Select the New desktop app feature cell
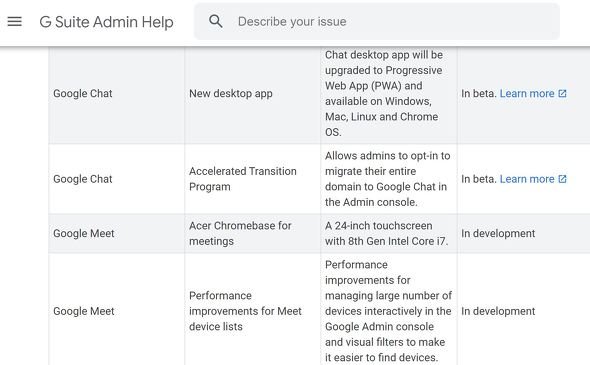This screenshot has height=365, width=590. coord(252,93)
